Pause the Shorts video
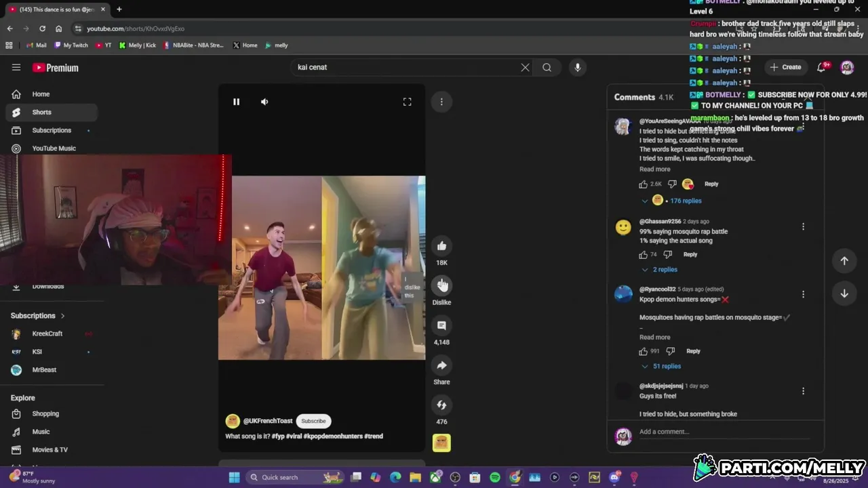Viewport: 868px width, 488px height. click(x=236, y=102)
